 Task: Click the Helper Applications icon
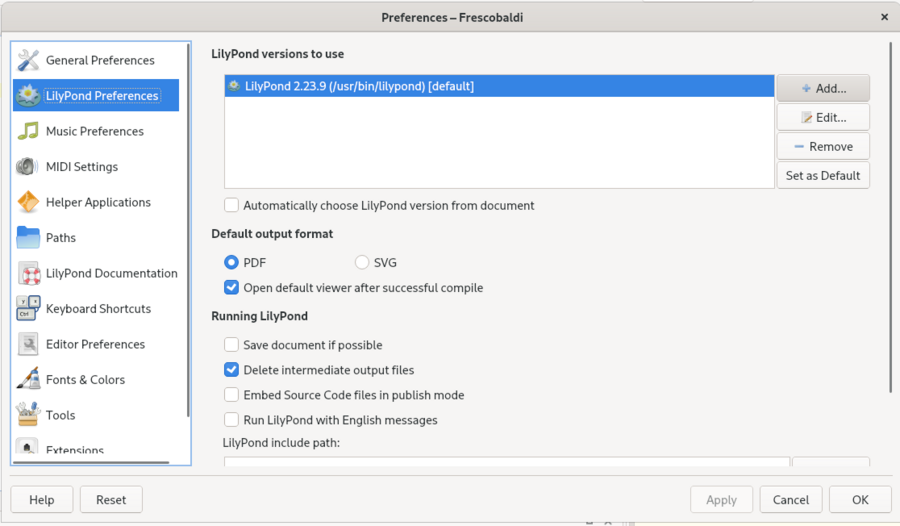pos(28,202)
